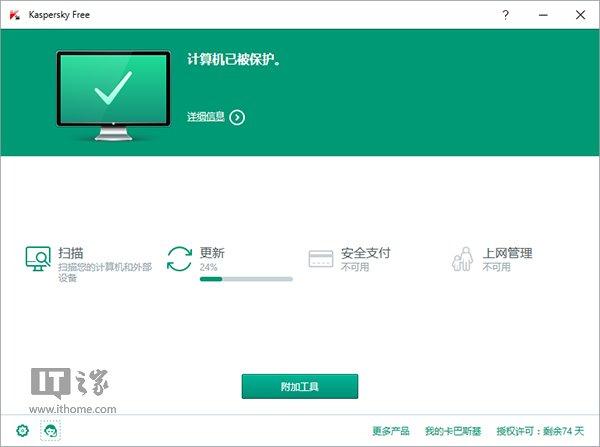Click the Update (更新) refresh arrows icon

[x=179, y=259]
